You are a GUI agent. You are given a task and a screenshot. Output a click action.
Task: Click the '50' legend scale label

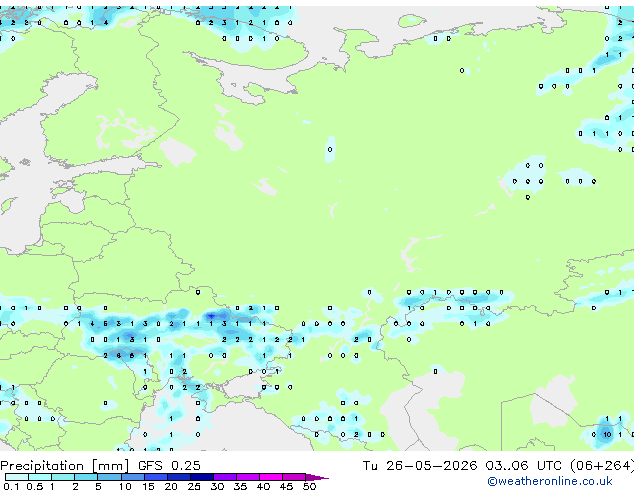click(x=309, y=486)
